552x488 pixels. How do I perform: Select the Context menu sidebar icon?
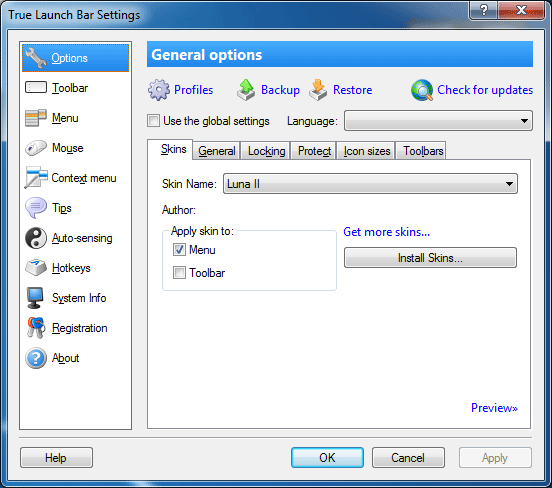pos(36,177)
